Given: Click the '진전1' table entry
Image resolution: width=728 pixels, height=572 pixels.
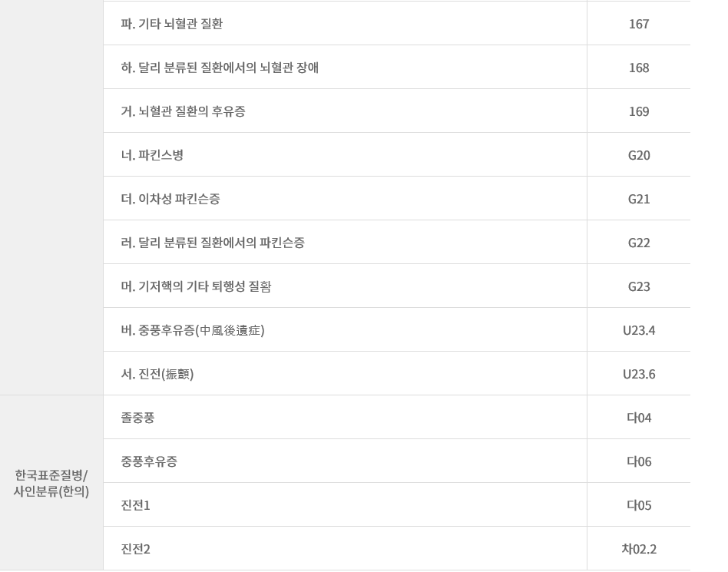Looking at the screenshot, I should click(135, 505).
